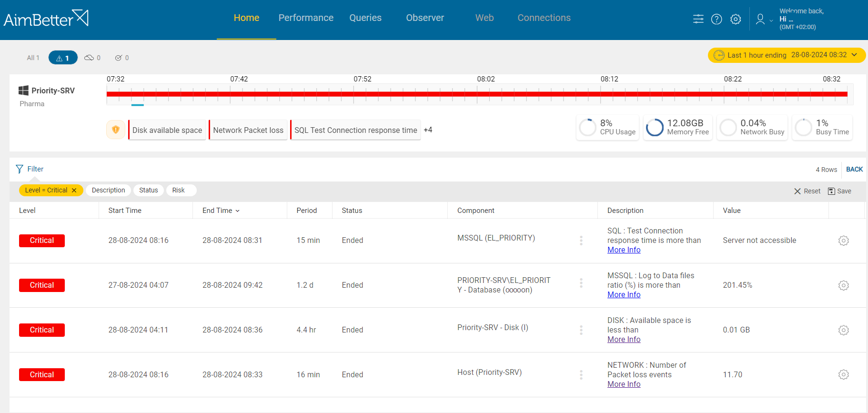The width and height of the screenshot is (868, 413).
Task: Click the Save filter icon button
Action: click(840, 191)
